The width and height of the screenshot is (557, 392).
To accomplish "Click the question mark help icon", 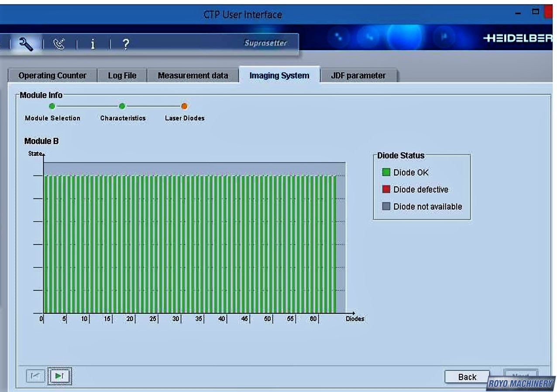I will click(125, 44).
